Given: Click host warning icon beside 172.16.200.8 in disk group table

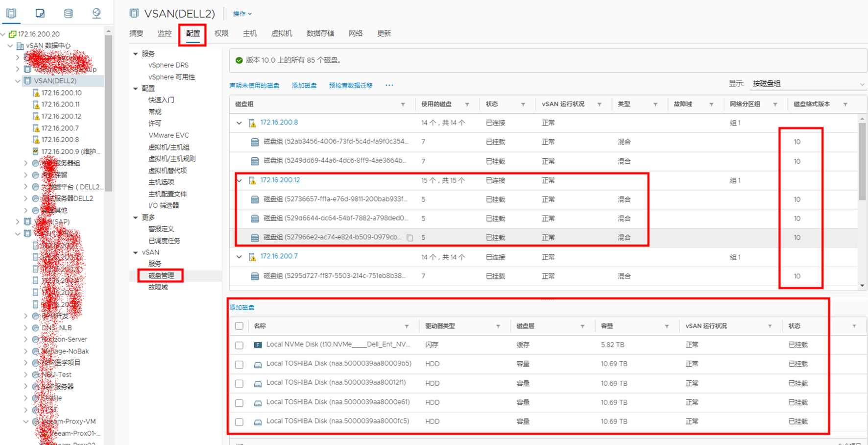Looking at the screenshot, I should 252,123.
